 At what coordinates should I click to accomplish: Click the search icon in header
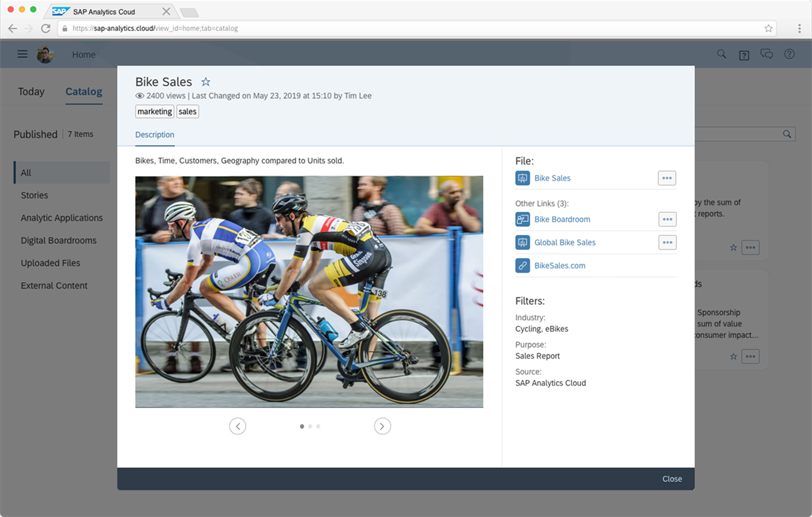721,54
